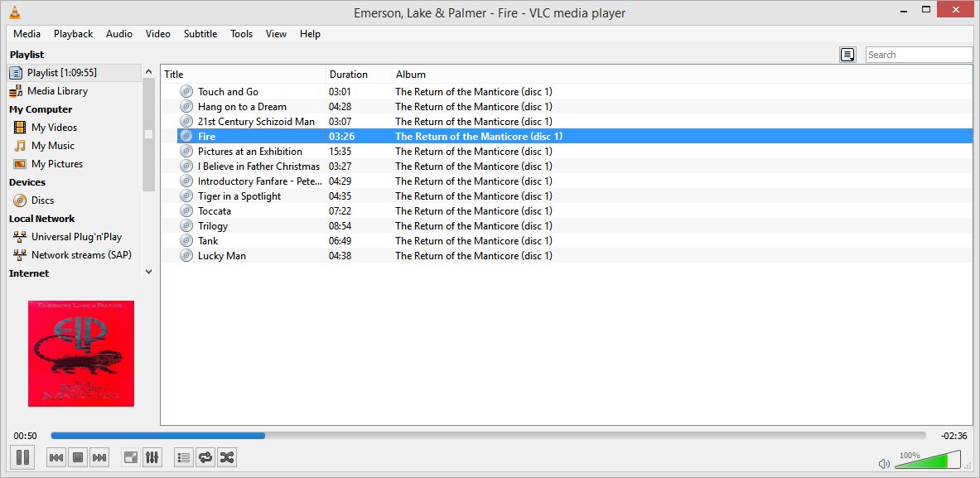Sort playlist by Duration column header
Image resolution: width=980 pixels, height=478 pixels.
360,75
